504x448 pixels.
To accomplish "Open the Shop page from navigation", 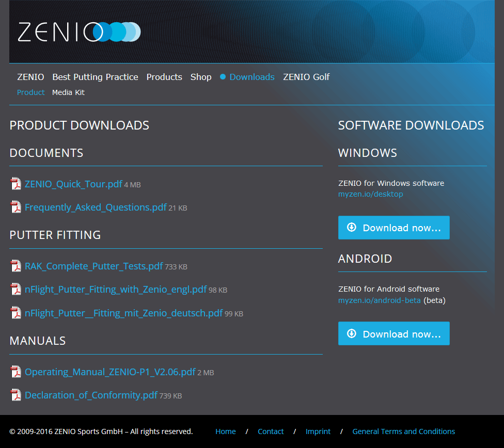I will coord(201,77).
